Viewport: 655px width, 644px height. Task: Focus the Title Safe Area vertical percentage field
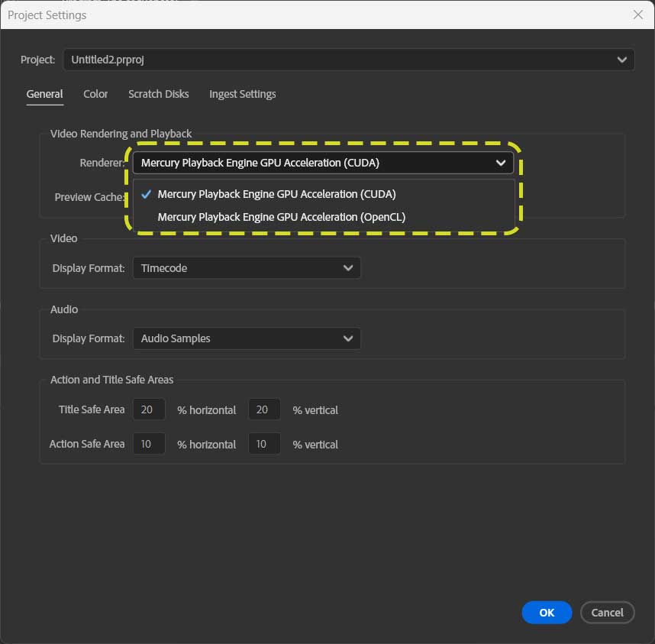click(263, 409)
